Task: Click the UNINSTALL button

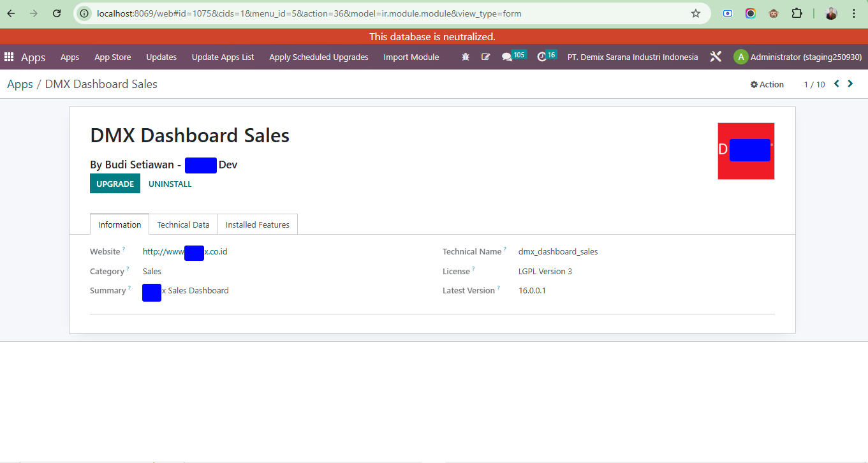Action: click(170, 184)
